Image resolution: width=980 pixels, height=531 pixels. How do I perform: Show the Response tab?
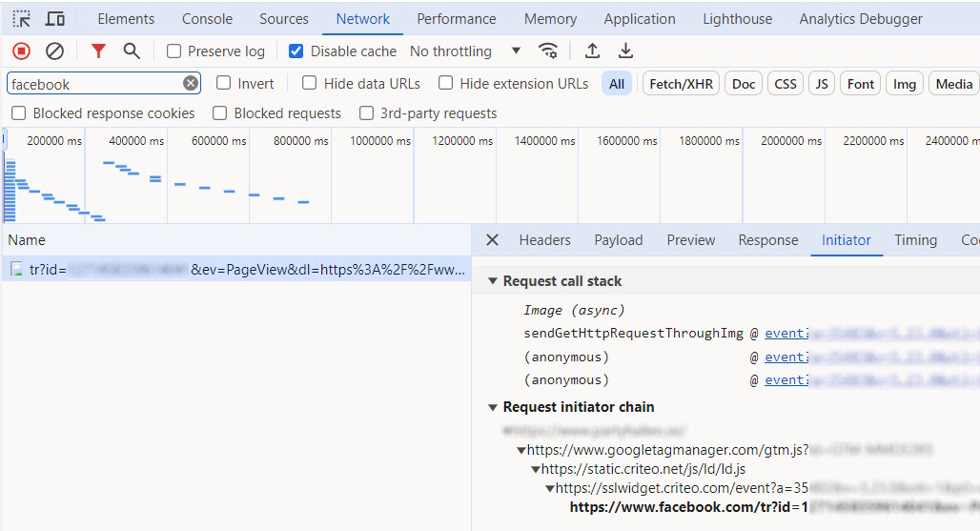point(768,240)
